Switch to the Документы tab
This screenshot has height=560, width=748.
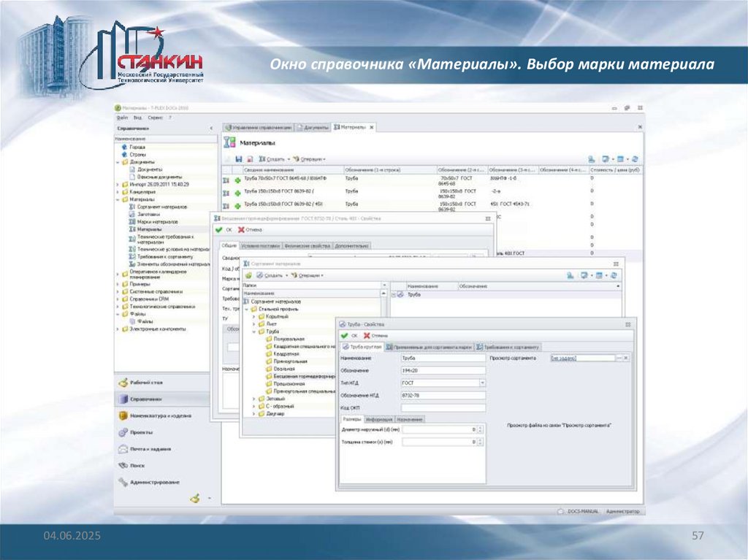313,127
